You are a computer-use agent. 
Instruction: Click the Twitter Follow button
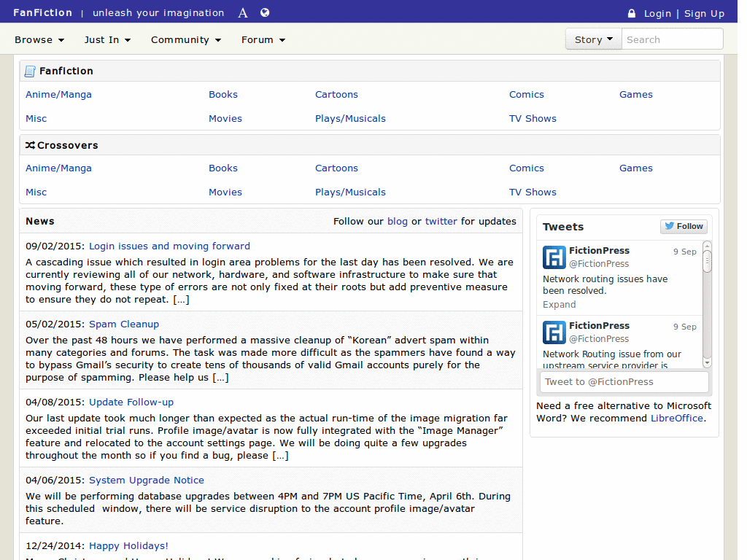pyautogui.click(x=684, y=226)
